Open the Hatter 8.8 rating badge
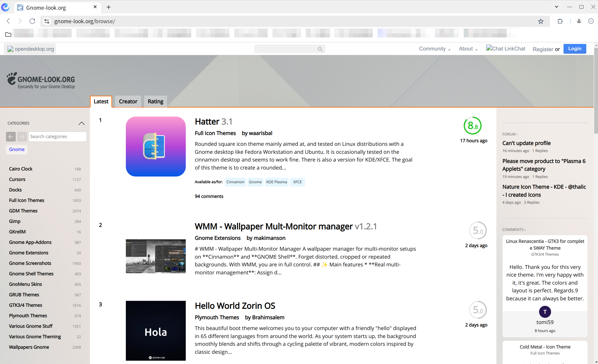The height and width of the screenshot is (364, 598). (472, 126)
